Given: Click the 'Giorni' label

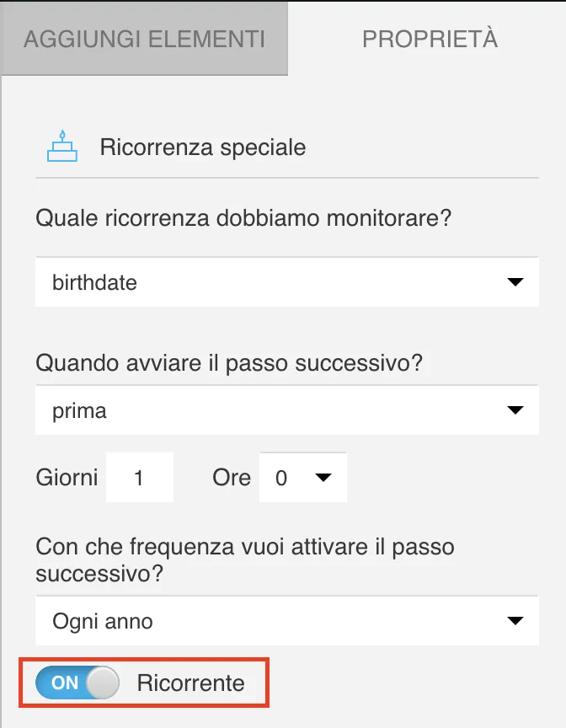Looking at the screenshot, I should click(67, 478).
